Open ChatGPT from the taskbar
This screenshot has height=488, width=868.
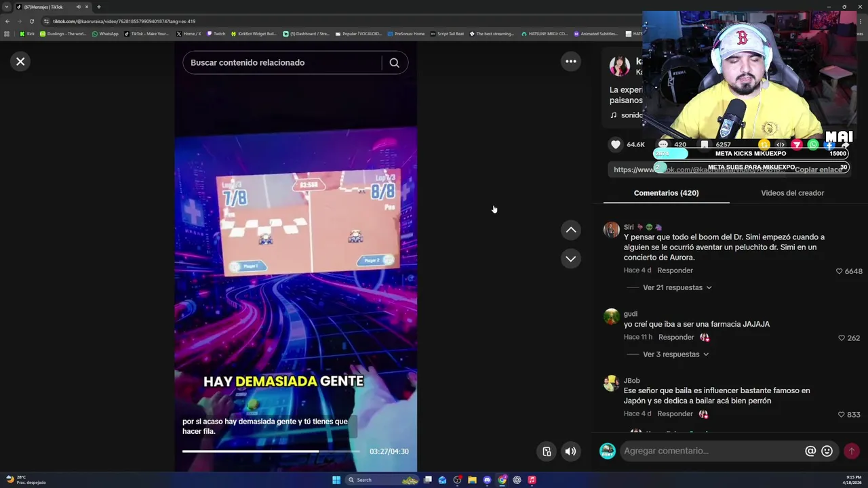[x=517, y=480]
